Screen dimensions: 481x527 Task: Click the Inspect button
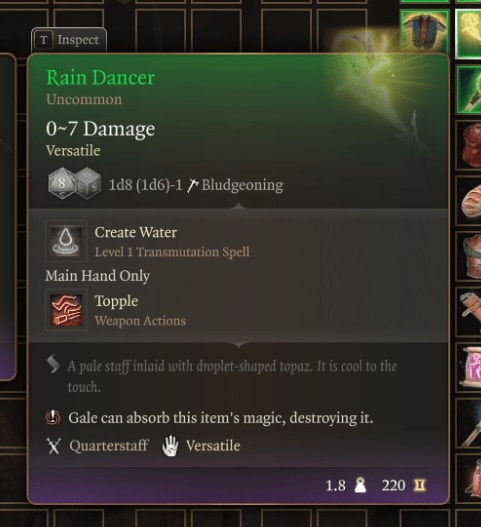(69, 40)
